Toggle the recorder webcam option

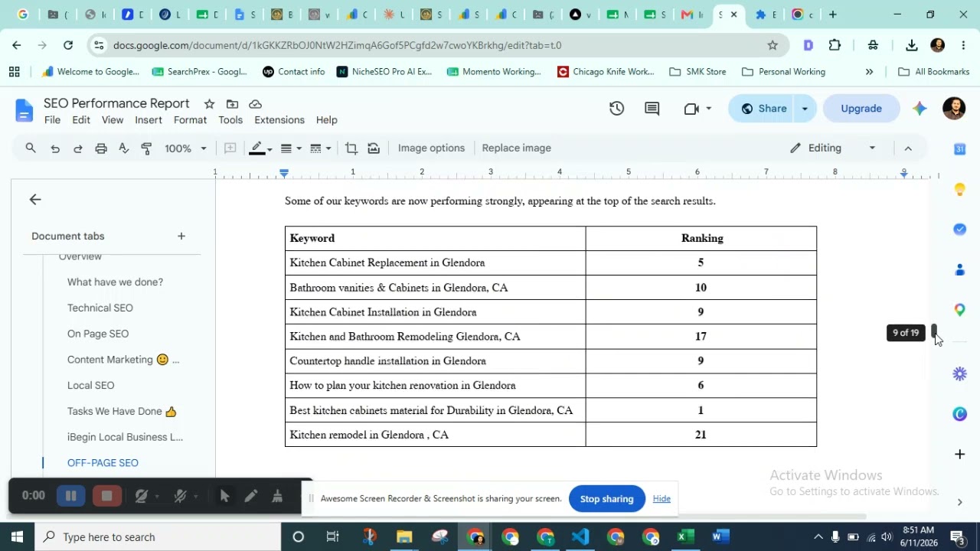142,496
